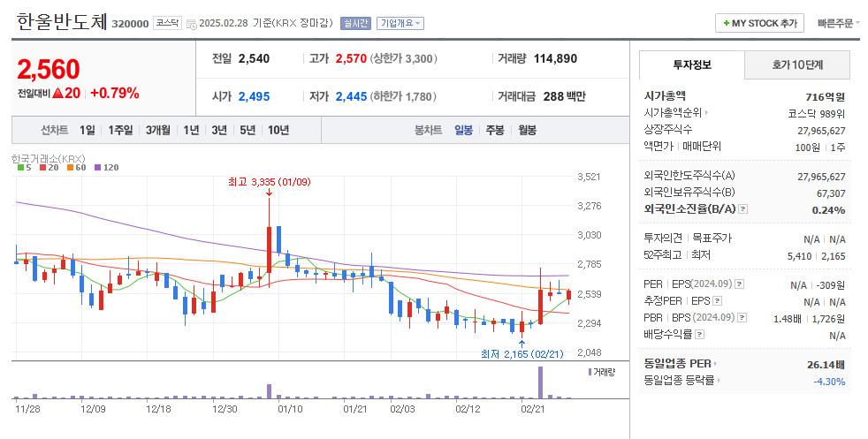Open the 시가총액순위 arrow link

(x=707, y=113)
